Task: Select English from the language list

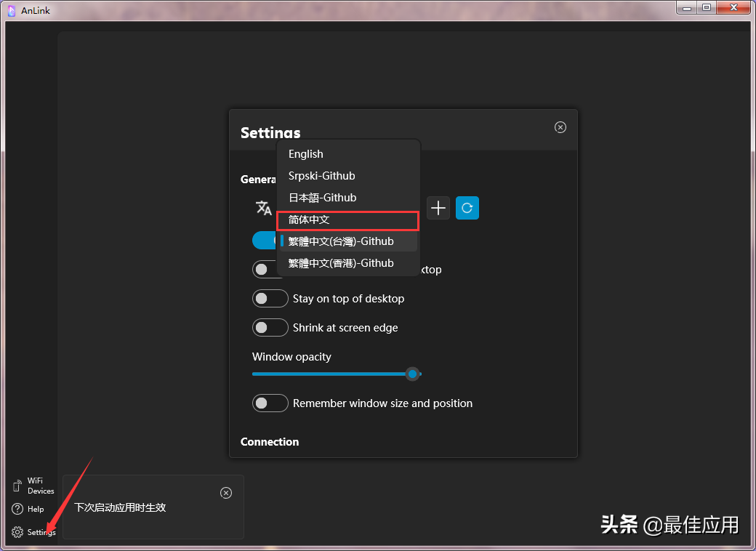Action: click(348, 154)
